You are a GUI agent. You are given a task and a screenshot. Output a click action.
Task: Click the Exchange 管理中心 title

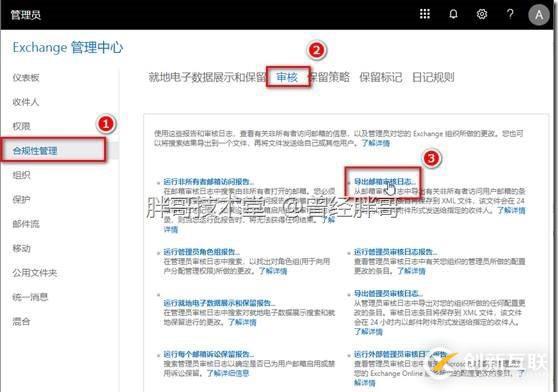[x=68, y=47]
